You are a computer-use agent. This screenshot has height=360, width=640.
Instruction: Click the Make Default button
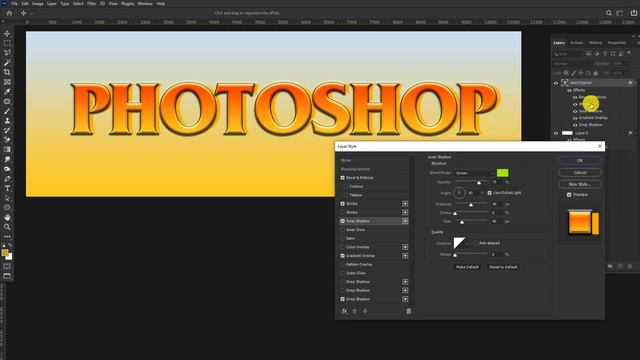(467, 267)
